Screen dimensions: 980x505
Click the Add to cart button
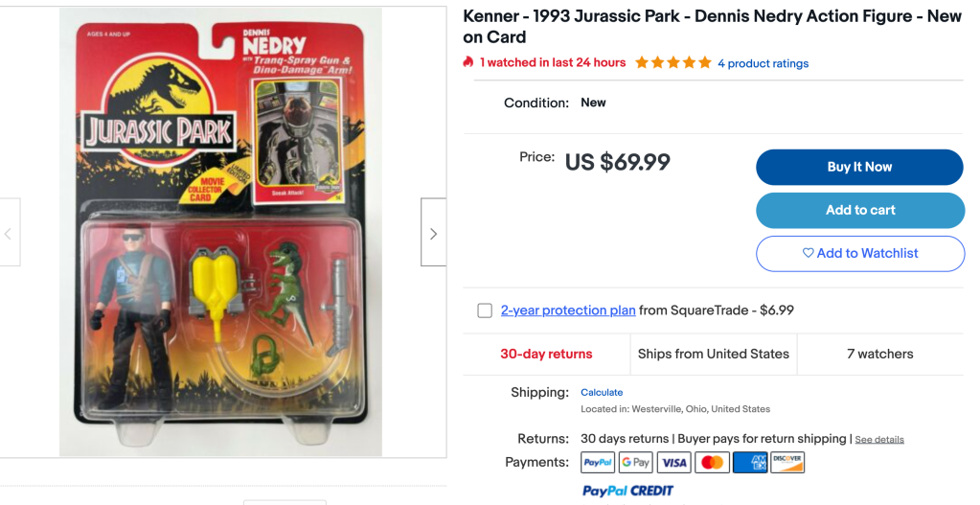coord(860,210)
